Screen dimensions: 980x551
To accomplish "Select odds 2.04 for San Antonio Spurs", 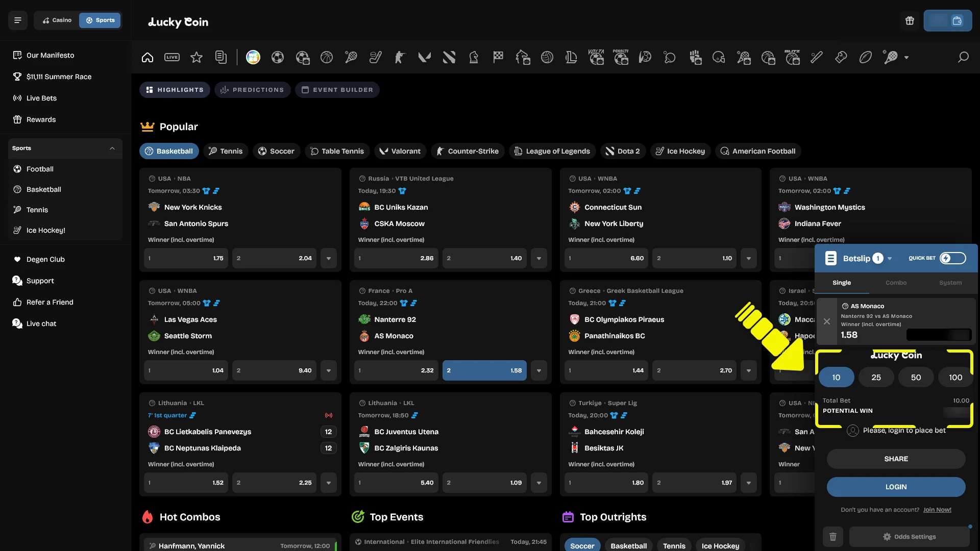I will (274, 258).
